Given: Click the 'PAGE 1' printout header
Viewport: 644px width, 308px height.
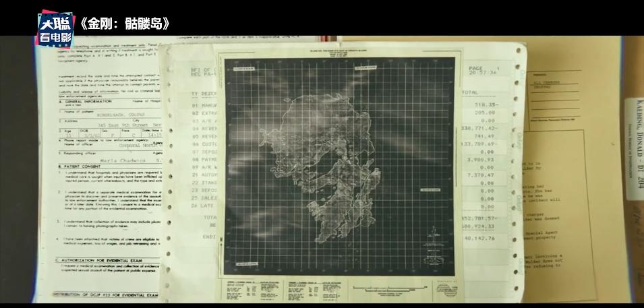Looking at the screenshot, I should [485, 68].
